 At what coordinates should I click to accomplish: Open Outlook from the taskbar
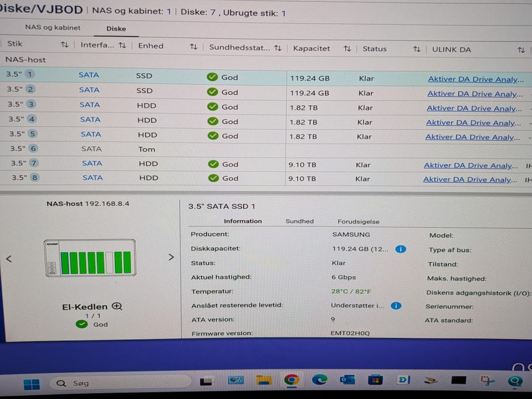tap(347, 380)
